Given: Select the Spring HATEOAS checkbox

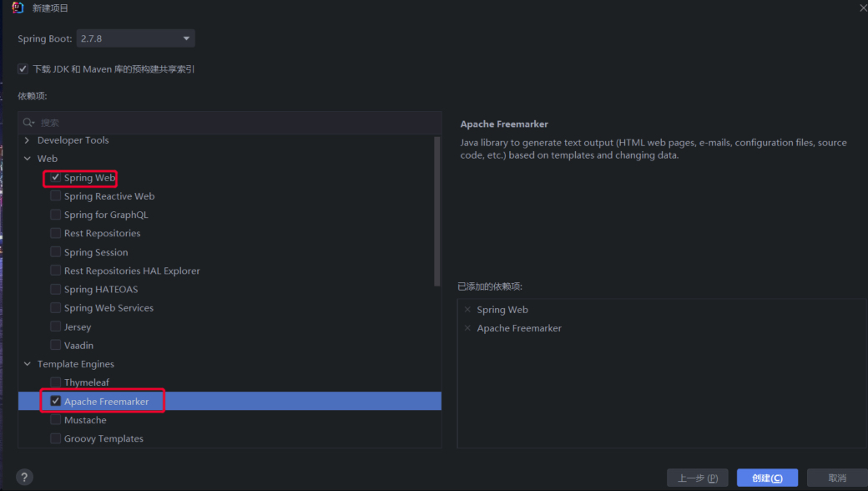Looking at the screenshot, I should [x=55, y=289].
